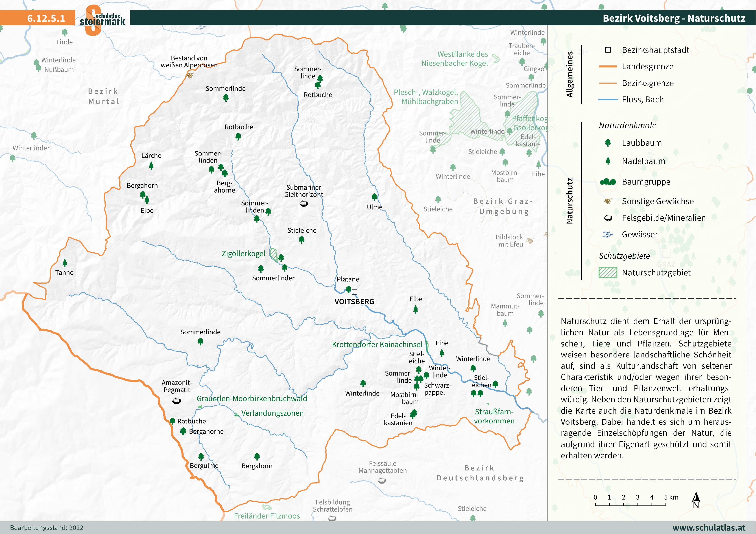This screenshot has width=756, height=534.
Task: Click the orange Landesgrenze legend line
Action: [608, 67]
